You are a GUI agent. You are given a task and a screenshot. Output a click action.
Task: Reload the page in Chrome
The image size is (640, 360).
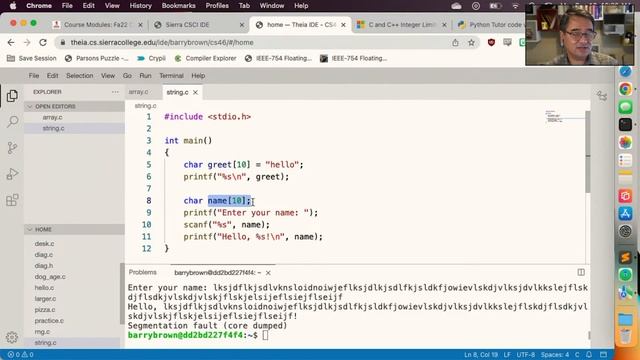coord(43,42)
